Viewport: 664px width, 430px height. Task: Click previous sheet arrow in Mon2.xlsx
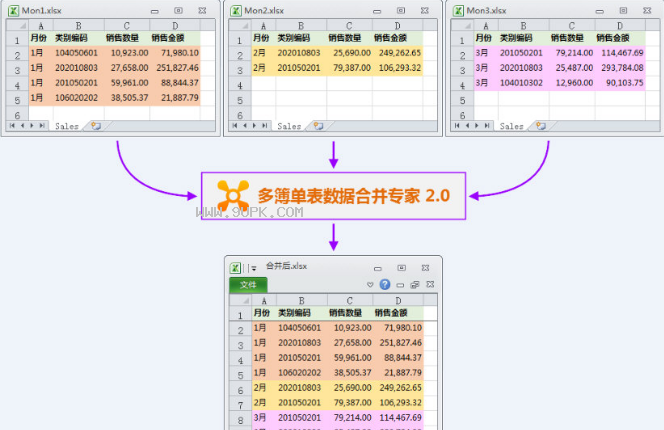pos(244,126)
